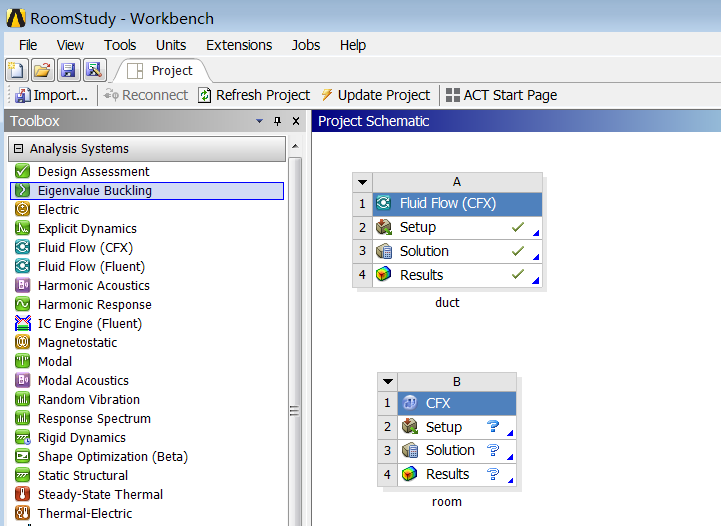The image size is (721, 526).
Task: Click Refresh Project in the toolbar
Action: click(254, 95)
